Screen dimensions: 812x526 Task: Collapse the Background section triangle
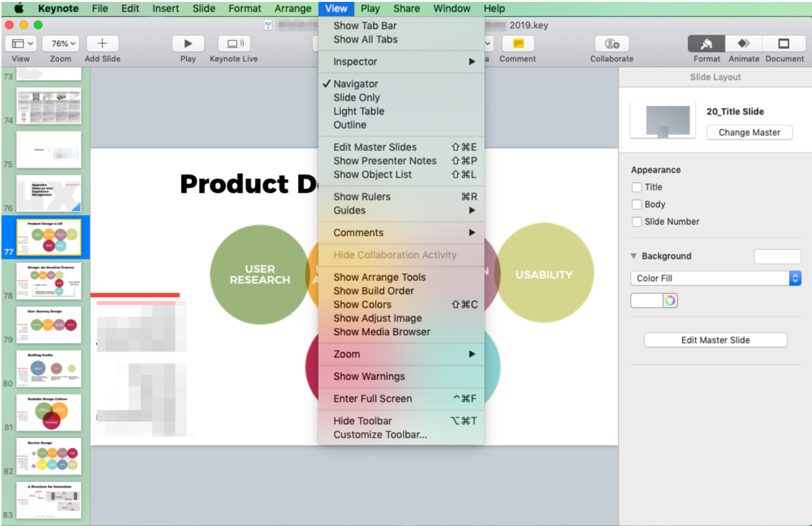coord(634,256)
